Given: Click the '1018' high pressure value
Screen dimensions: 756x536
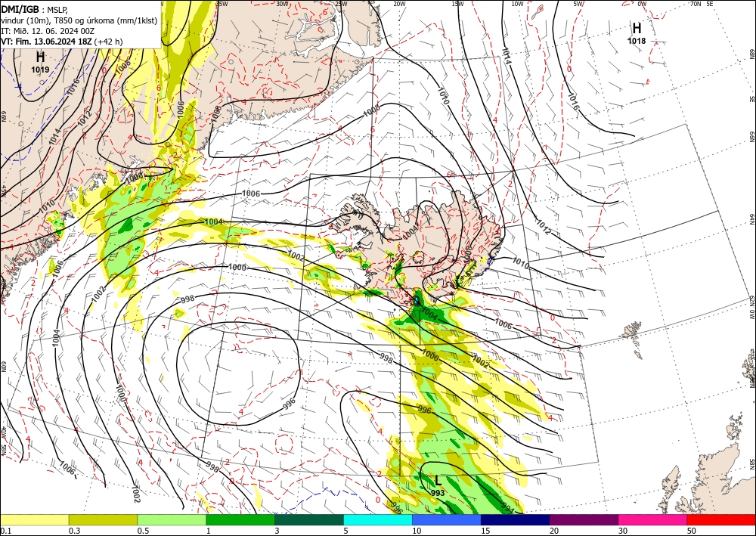Looking at the screenshot, I should [637, 41].
